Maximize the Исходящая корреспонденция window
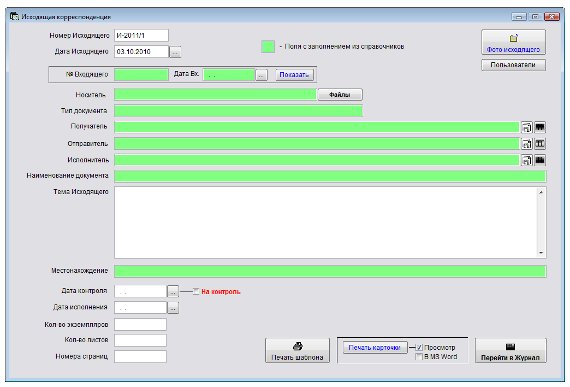 [x=535, y=17]
